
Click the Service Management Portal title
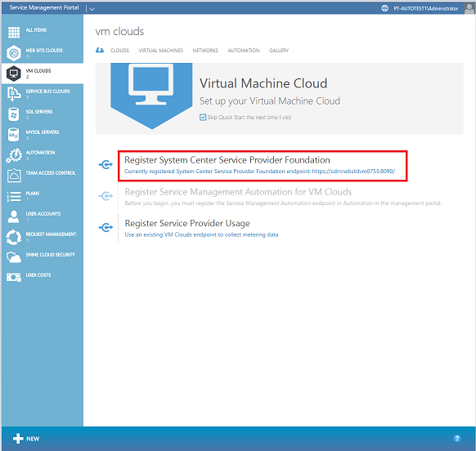click(44, 7)
